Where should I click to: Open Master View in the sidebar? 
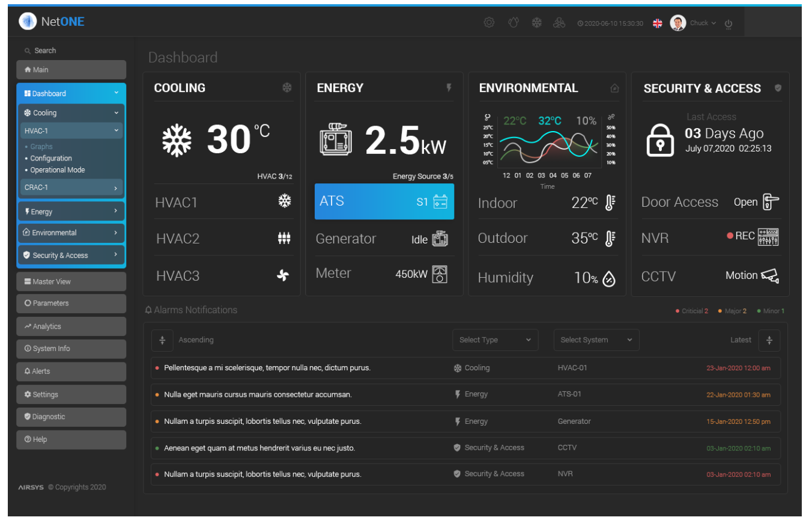pyautogui.click(x=71, y=281)
